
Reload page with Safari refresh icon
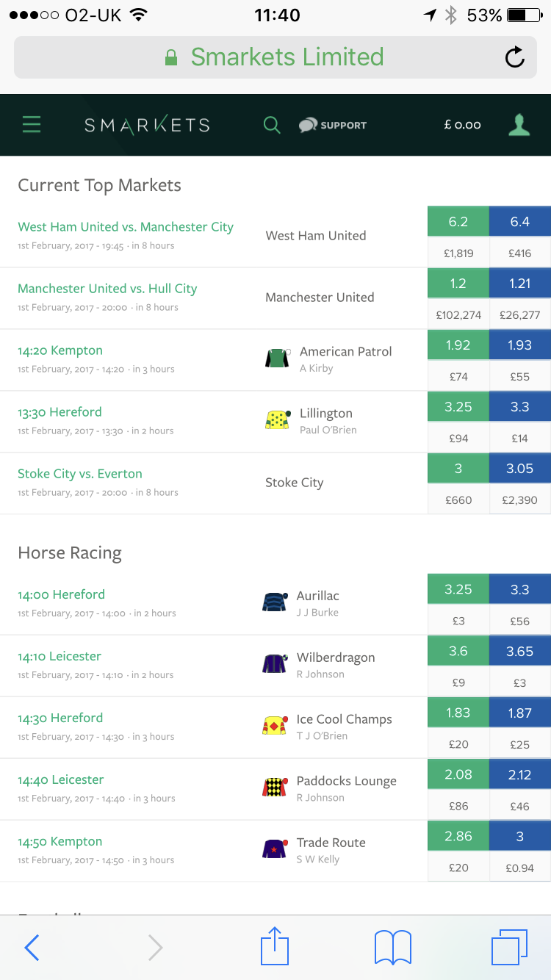pyautogui.click(x=515, y=57)
